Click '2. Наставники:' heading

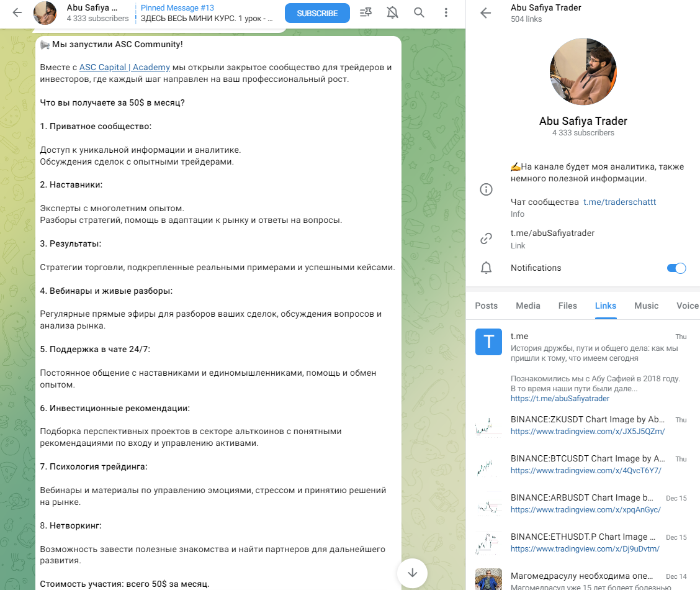coord(71,185)
